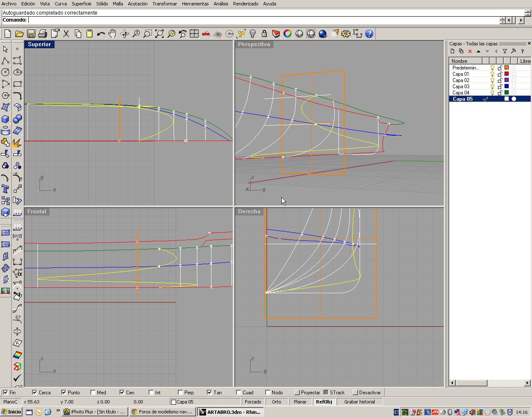Enable Cuad object snap checkbox

239,392
